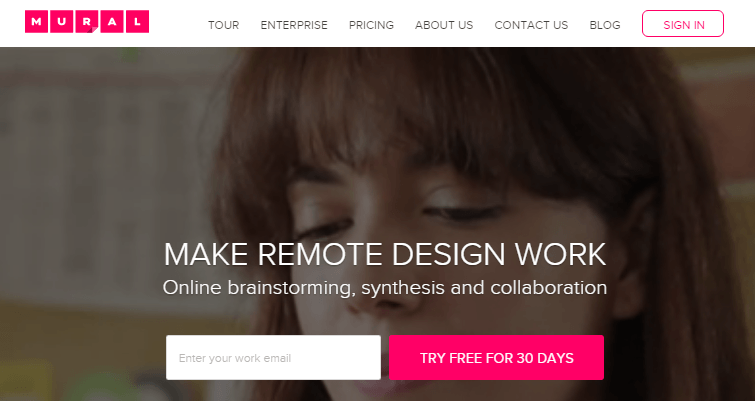Image resolution: width=755 pixels, height=401 pixels.
Task: Click the Online brainstorming tagline text
Action: tap(385, 288)
